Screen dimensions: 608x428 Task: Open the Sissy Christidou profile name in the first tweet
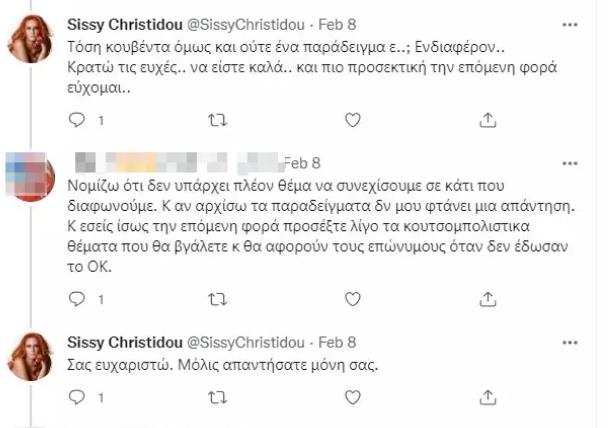click(125, 25)
